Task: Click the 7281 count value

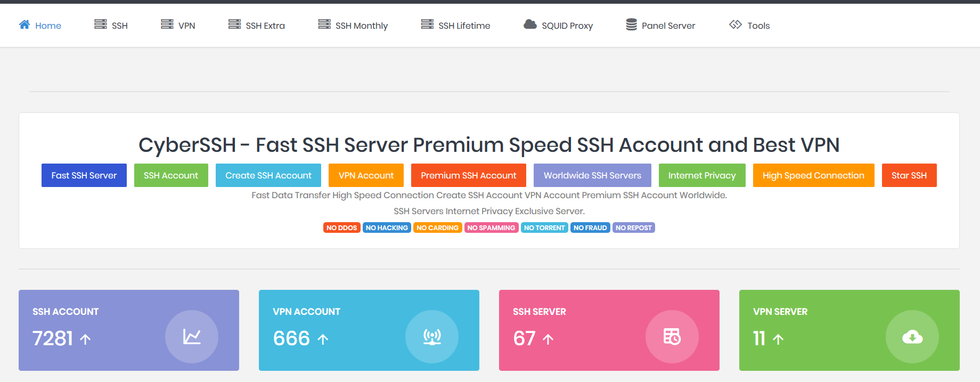Action: pos(53,338)
